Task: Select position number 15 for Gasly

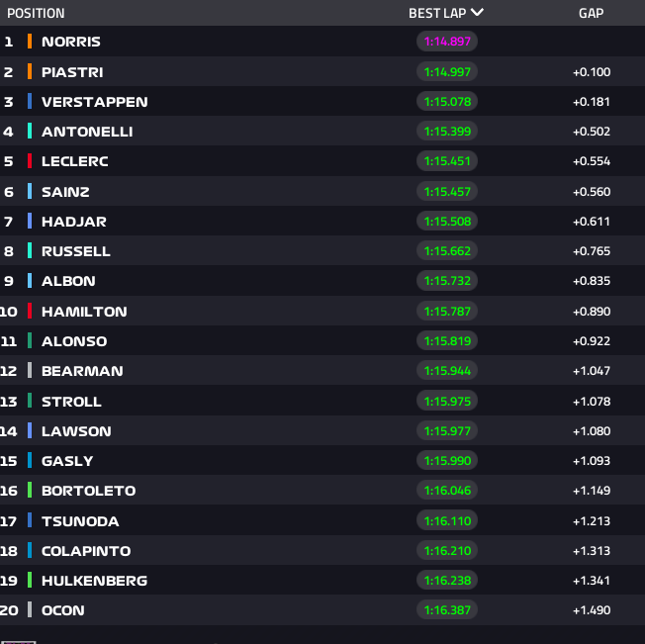Action: (x=9, y=461)
